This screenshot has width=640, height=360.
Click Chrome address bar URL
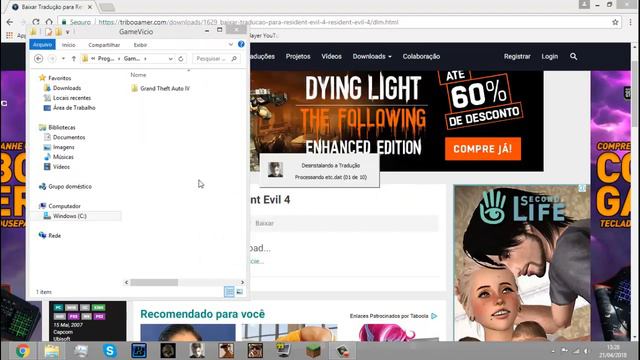[248, 22]
